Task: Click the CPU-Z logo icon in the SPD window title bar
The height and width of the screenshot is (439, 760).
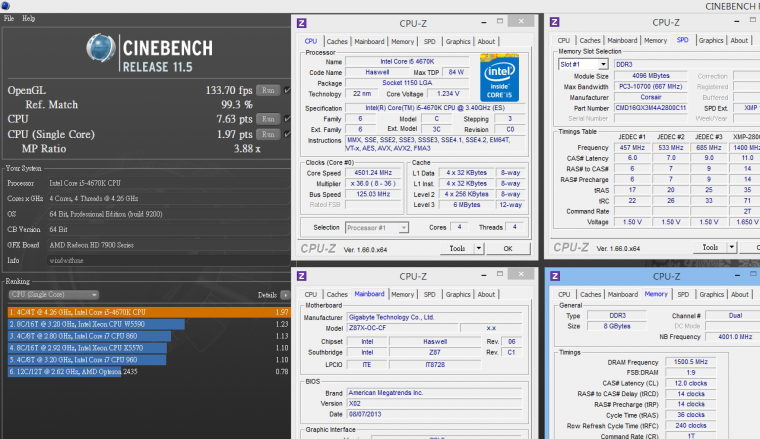Action: pos(554,22)
